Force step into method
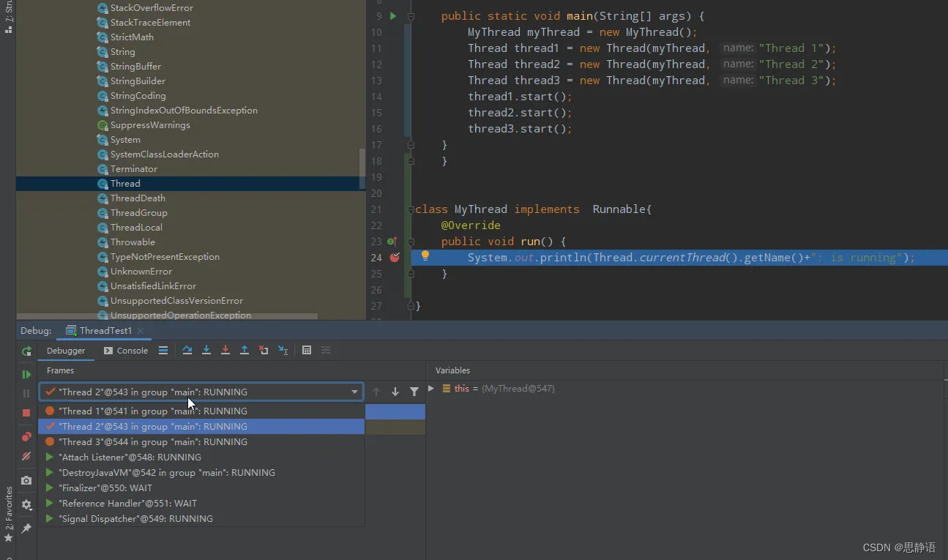Image resolution: width=948 pixels, height=560 pixels. [225, 351]
